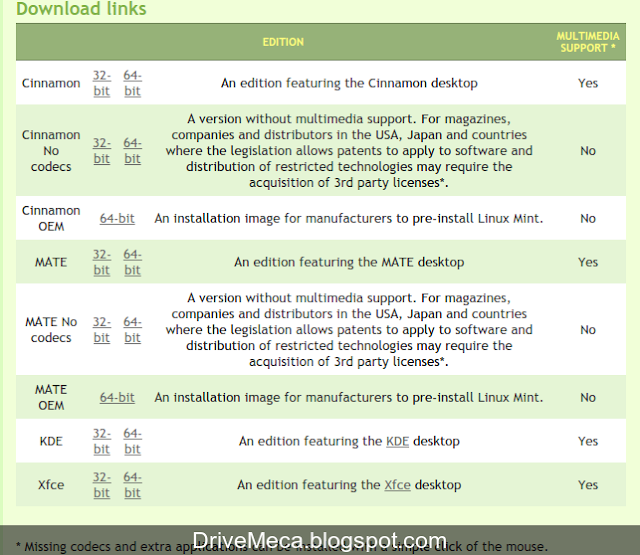Click 'Yes' in the KDE row
Viewport: 640px width, 555px height.
tap(588, 441)
